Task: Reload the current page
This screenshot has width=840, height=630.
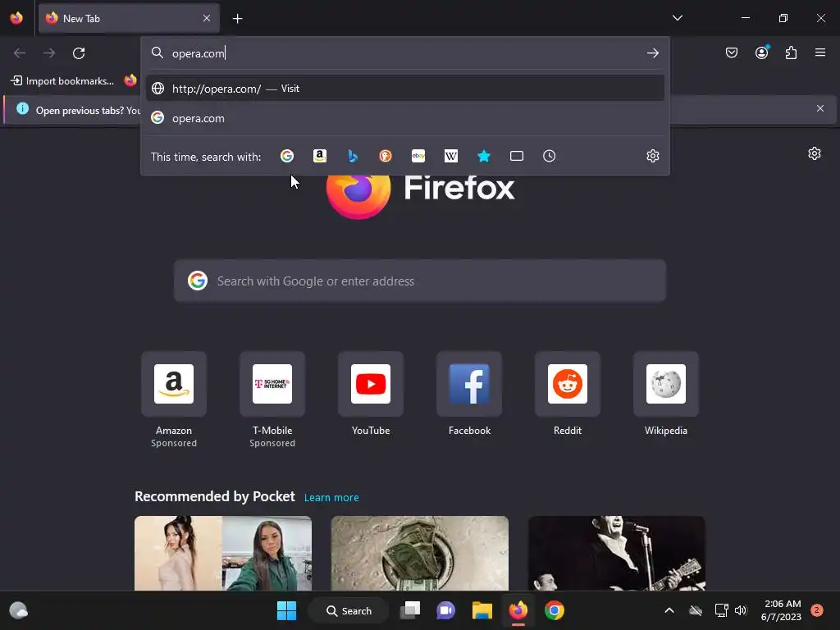Action: point(79,53)
